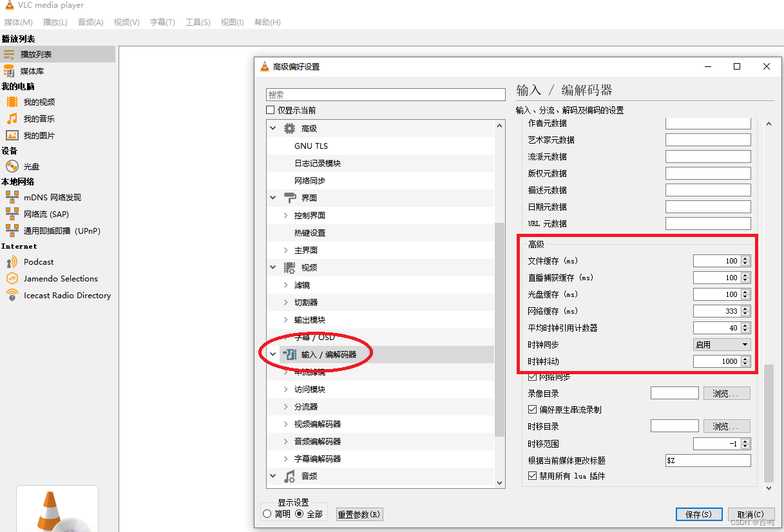Image resolution: width=784 pixels, height=532 pixels.
Task: Open My Pictures (我的图片) icon
Action: (12, 135)
